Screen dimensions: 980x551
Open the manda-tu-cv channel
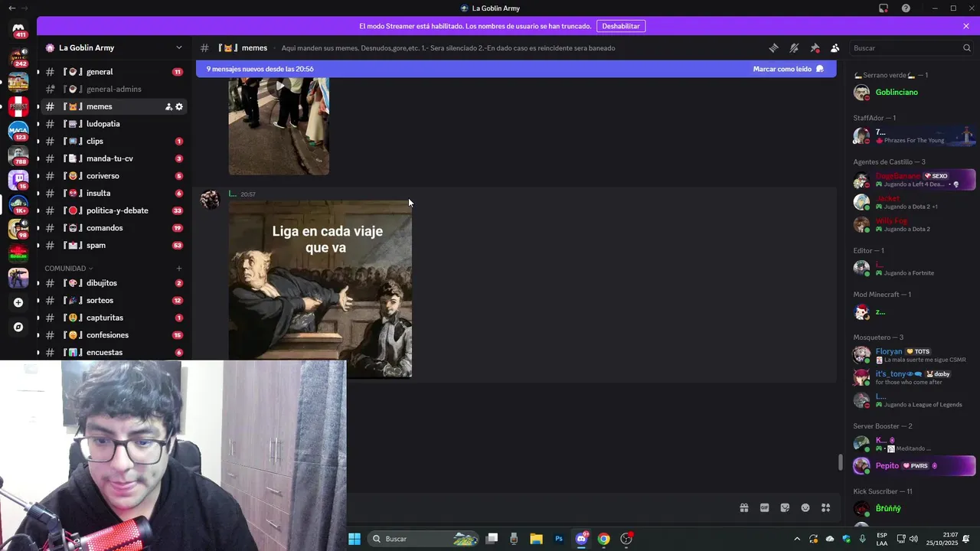point(113,158)
